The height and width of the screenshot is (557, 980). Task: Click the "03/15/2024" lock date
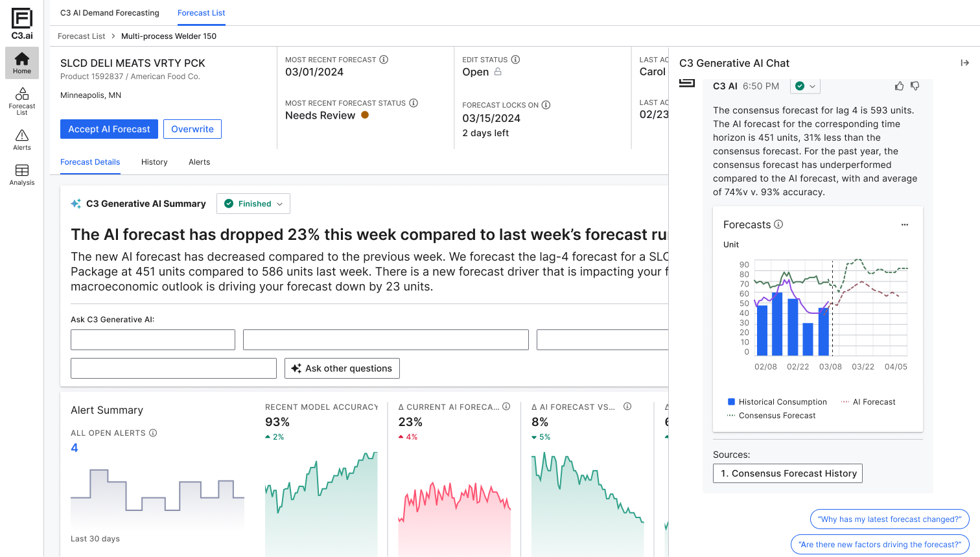(491, 118)
